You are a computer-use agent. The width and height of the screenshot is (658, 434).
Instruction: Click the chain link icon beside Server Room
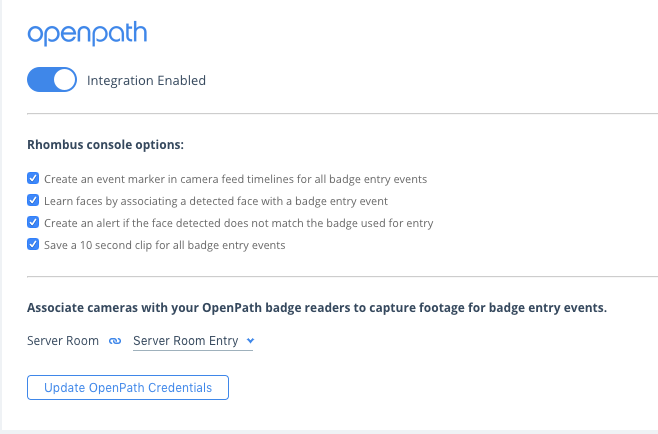[x=115, y=341]
